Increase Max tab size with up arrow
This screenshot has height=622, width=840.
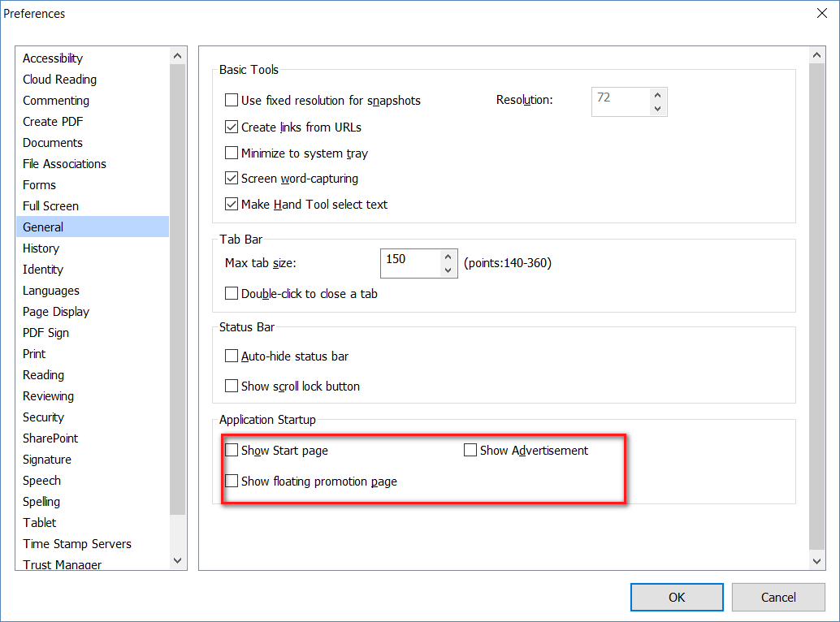[448, 257]
